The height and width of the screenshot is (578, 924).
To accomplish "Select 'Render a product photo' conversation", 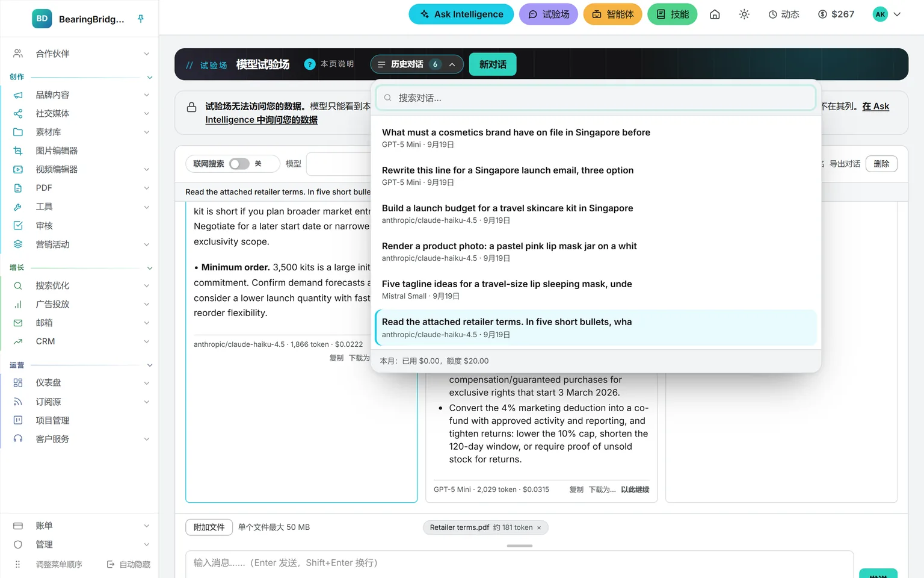I will coord(596,252).
